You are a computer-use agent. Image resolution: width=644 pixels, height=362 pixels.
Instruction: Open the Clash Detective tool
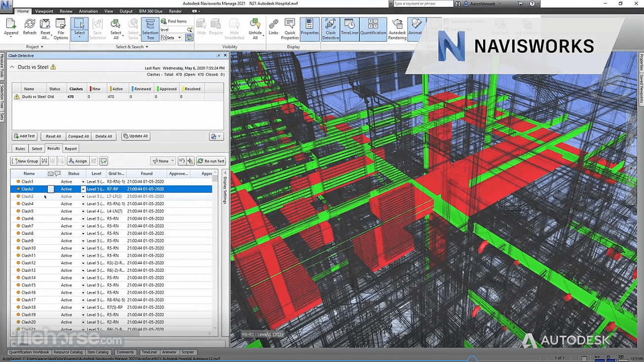330,29
